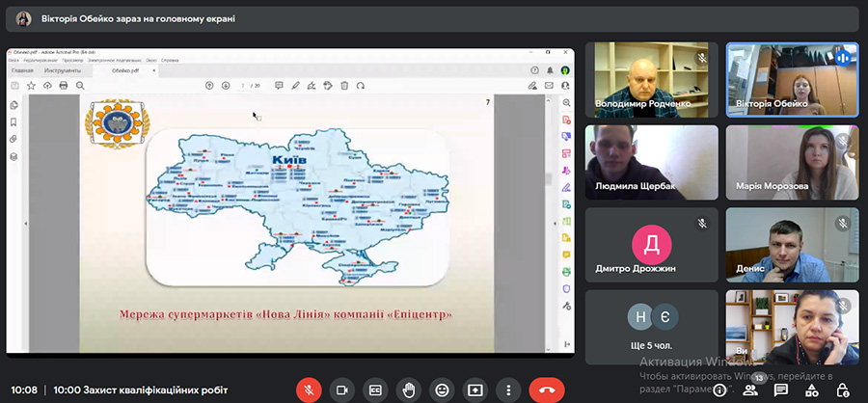
Task: Open page thumbnails panel in left sidebar
Action: 14,105
